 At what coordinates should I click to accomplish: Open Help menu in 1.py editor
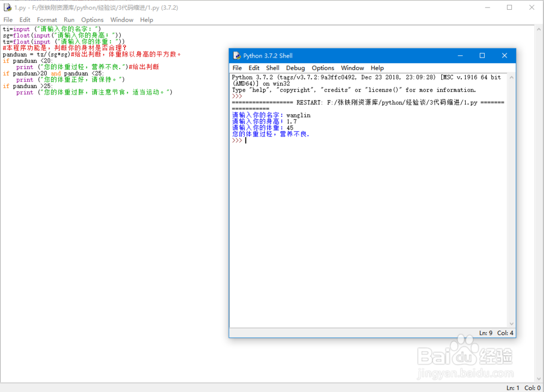pyautogui.click(x=146, y=20)
